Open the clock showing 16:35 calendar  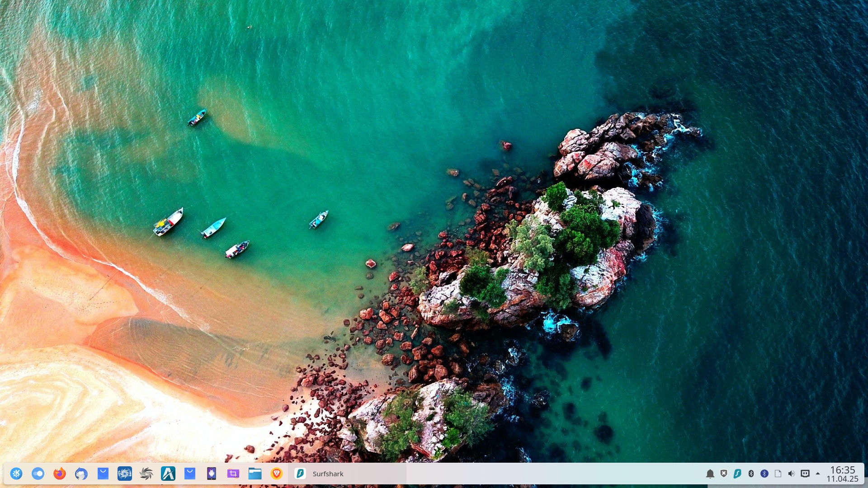click(x=842, y=474)
